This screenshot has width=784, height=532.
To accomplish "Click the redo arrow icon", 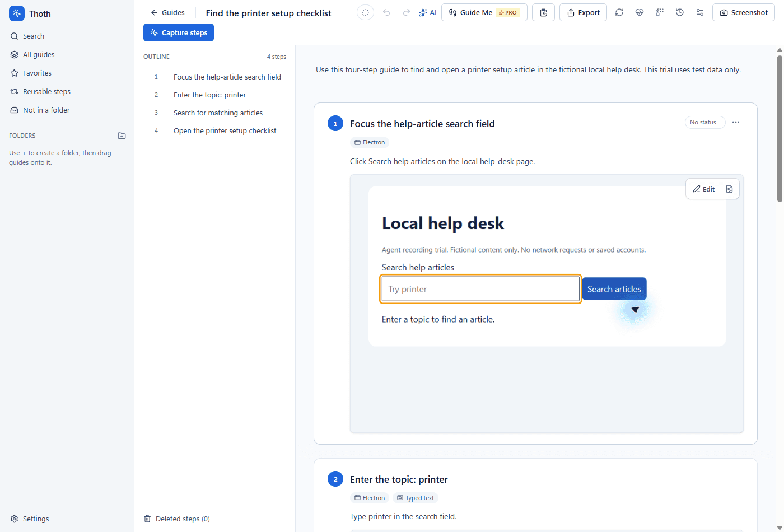I will (407, 12).
